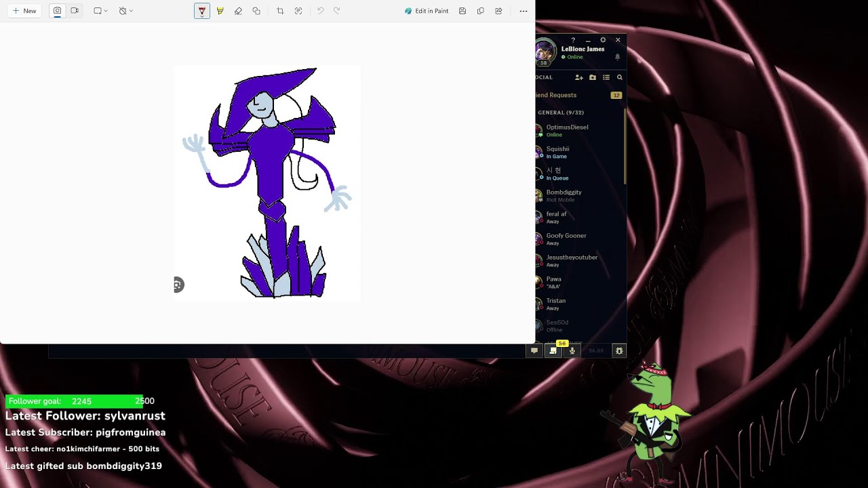Click the Add Friend icon

tap(579, 77)
